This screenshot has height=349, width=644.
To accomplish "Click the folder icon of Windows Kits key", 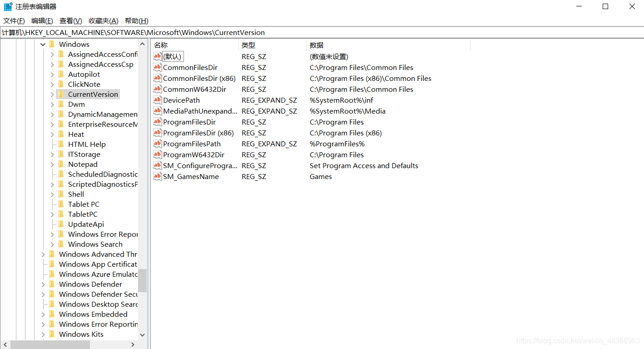I will pyautogui.click(x=52, y=334).
